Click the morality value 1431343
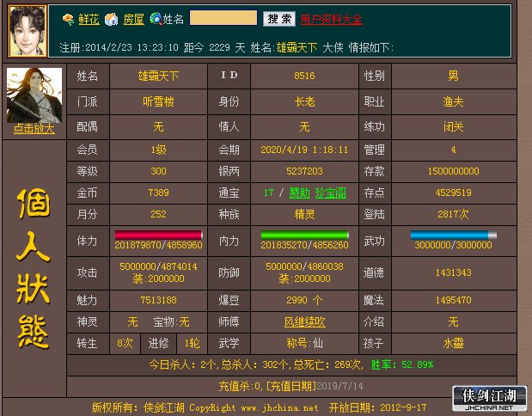The height and width of the screenshot is (416, 532). (453, 272)
